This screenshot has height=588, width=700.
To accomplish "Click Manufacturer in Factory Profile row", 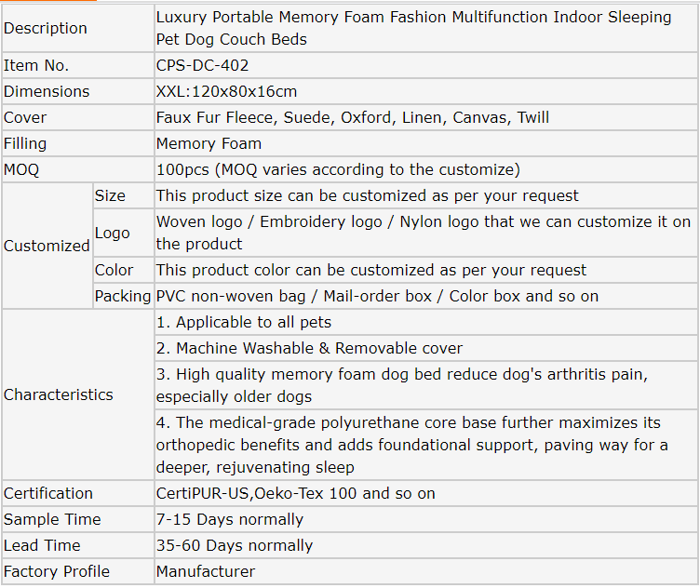I will tap(205, 571).
